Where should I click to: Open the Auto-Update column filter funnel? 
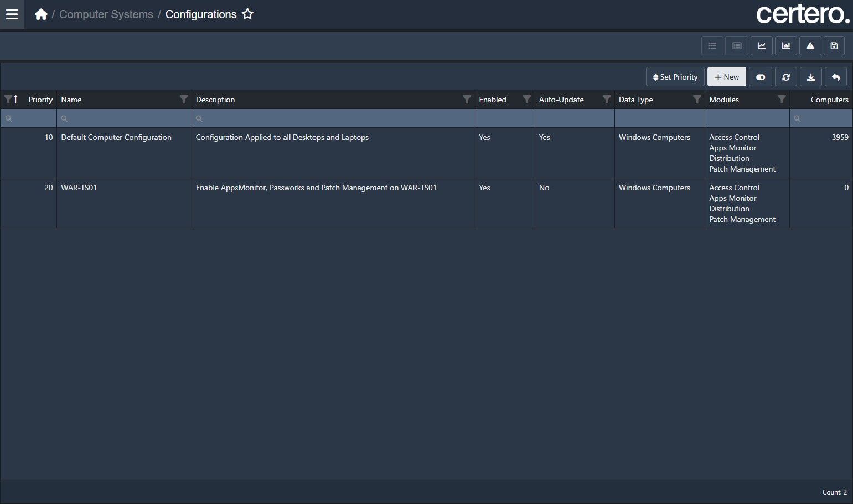pos(607,99)
